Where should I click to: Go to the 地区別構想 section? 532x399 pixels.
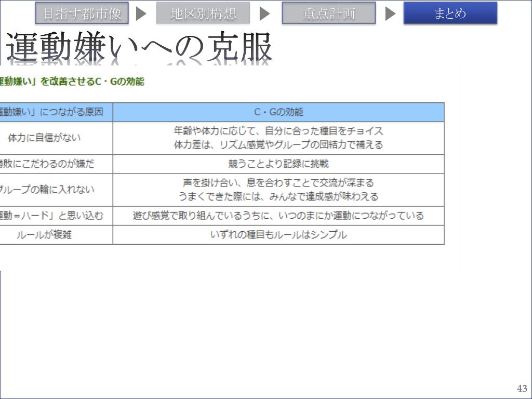coord(203,13)
